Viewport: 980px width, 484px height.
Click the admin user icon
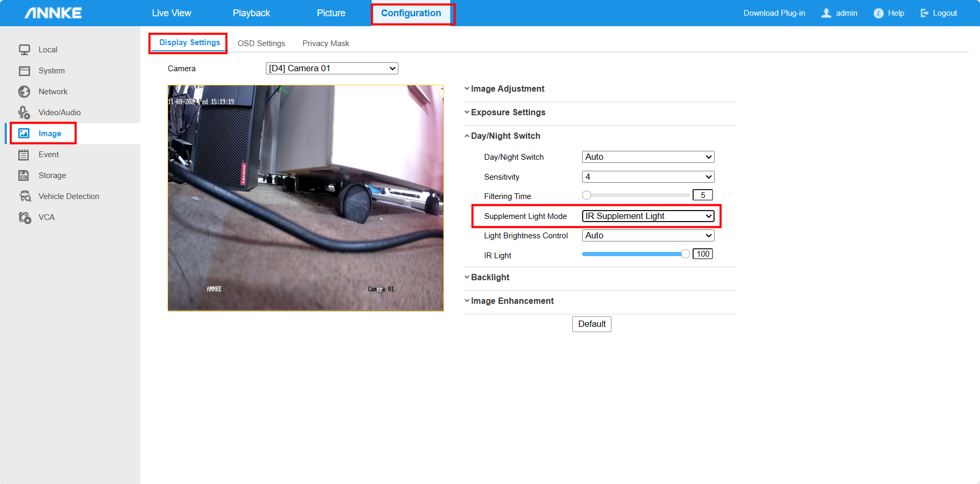tap(826, 13)
